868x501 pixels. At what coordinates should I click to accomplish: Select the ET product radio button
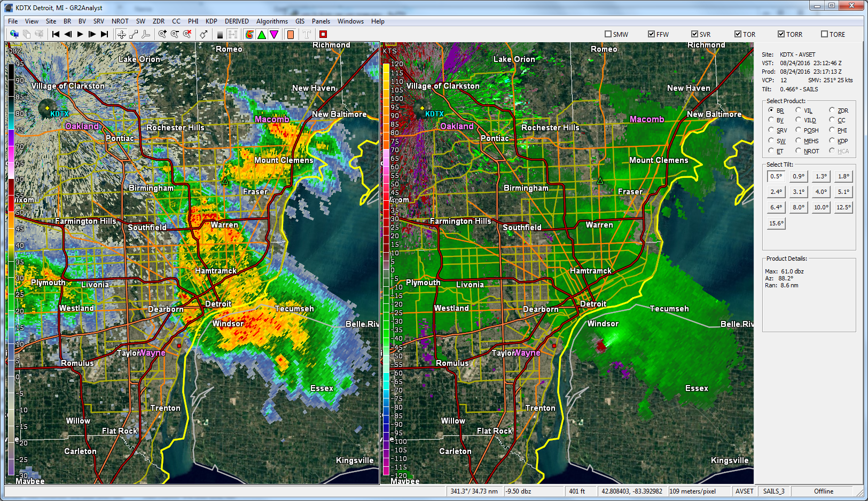771,151
